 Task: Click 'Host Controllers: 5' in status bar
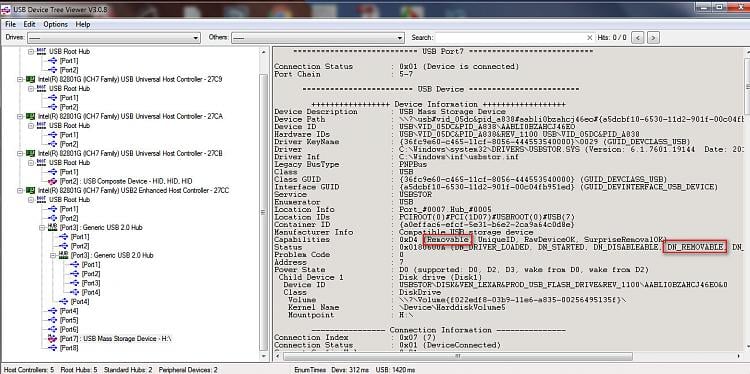coord(30,370)
